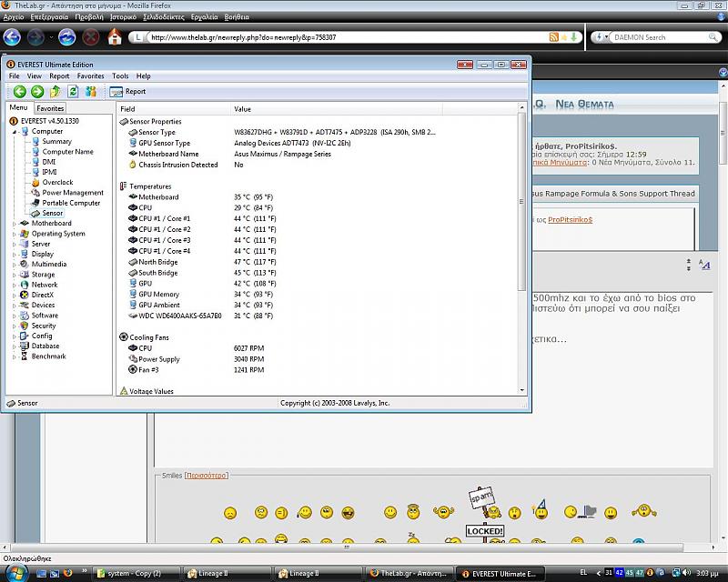Click the EVEREST green Back arrow
The image size is (728, 582).
[x=19, y=92]
